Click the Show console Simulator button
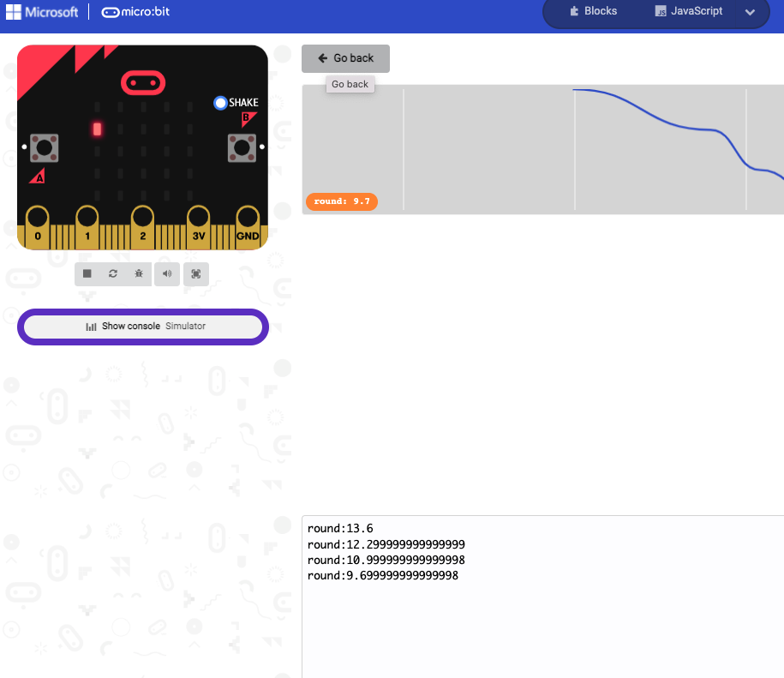The height and width of the screenshot is (678, 784). point(143,327)
